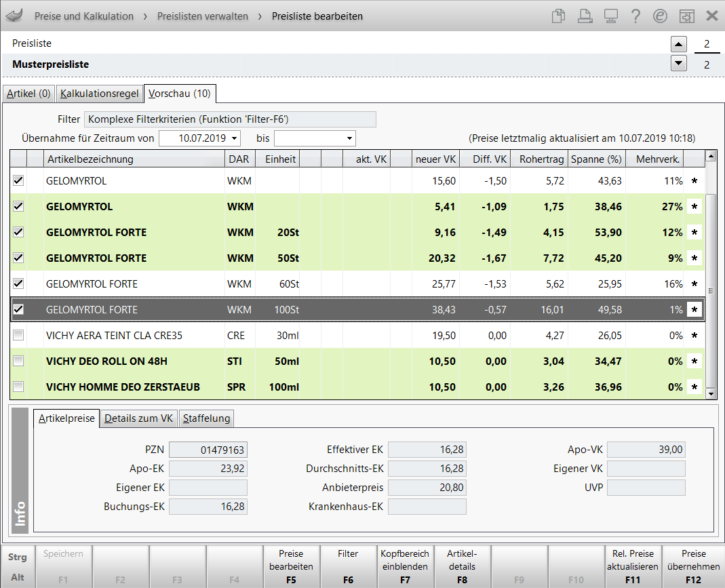
Task: Uncheck the GELOMYRTOL FORTE 100St checkbox
Action: (x=18, y=310)
